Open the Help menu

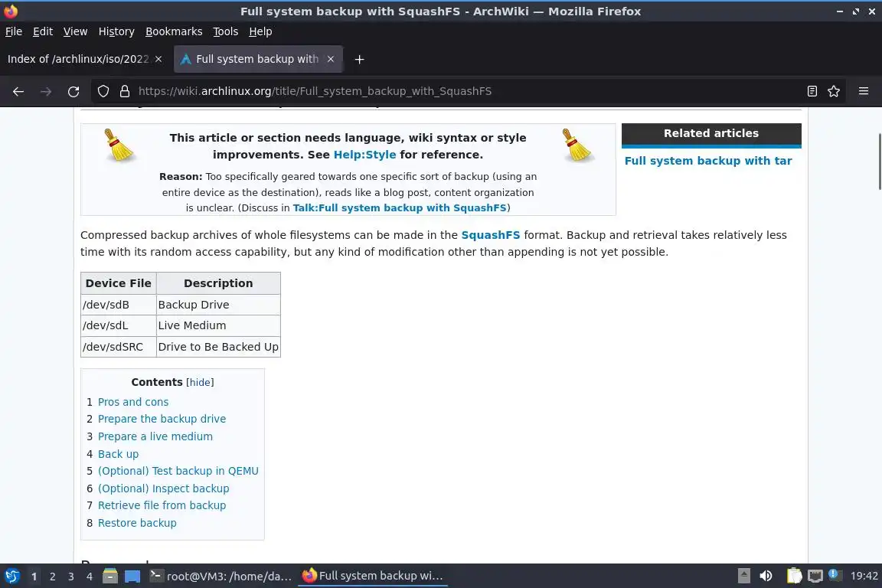pyautogui.click(x=260, y=31)
